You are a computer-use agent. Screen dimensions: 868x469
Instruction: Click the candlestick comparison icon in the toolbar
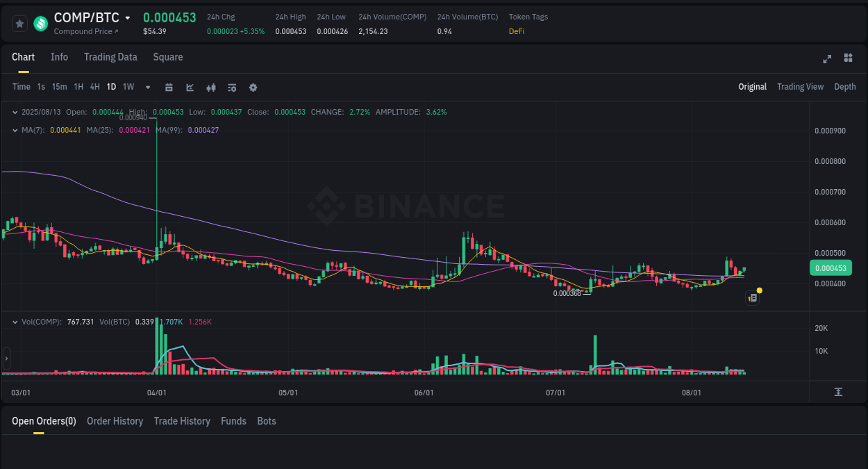(x=211, y=87)
